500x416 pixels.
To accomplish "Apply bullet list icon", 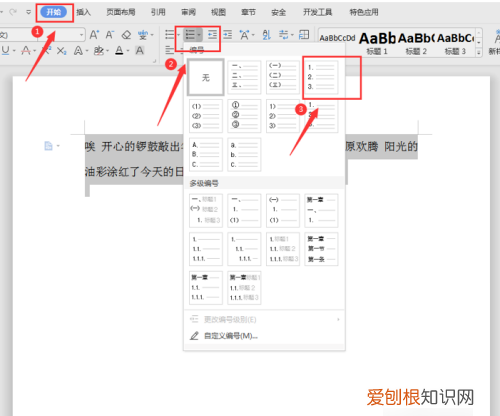I will coord(170,34).
